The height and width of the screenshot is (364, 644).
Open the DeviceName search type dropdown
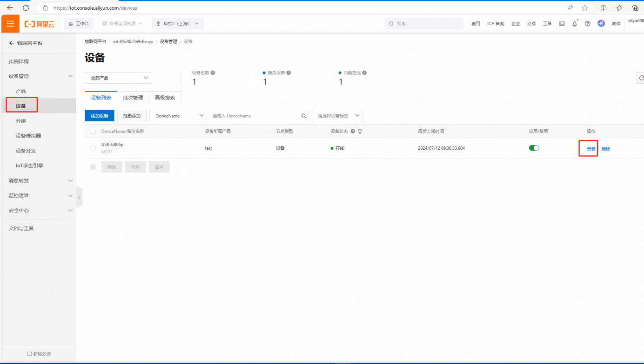(x=178, y=116)
